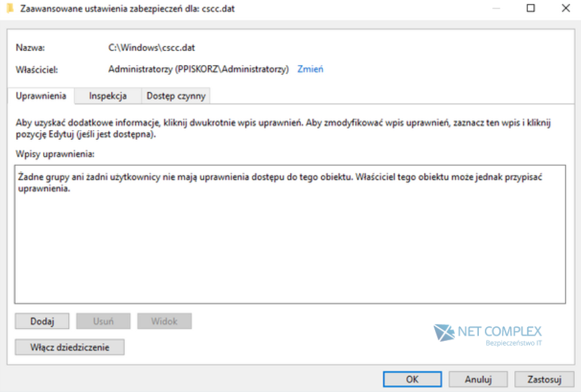Click the 'Wpisy uprawnienia:' label
The height and width of the screenshot is (392, 581).
tap(55, 154)
